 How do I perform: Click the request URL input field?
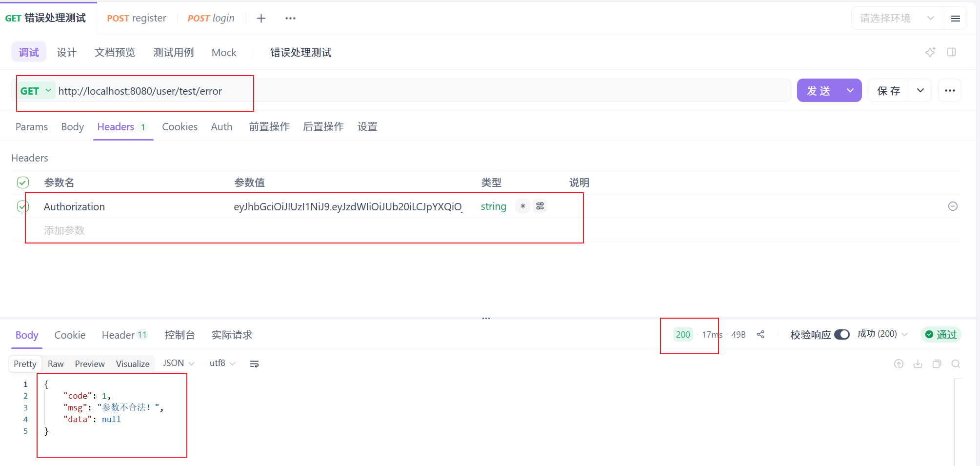pos(422,91)
